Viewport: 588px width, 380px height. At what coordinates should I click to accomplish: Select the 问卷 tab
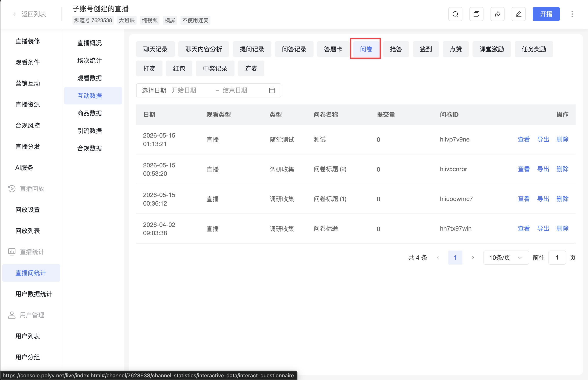[366, 49]
